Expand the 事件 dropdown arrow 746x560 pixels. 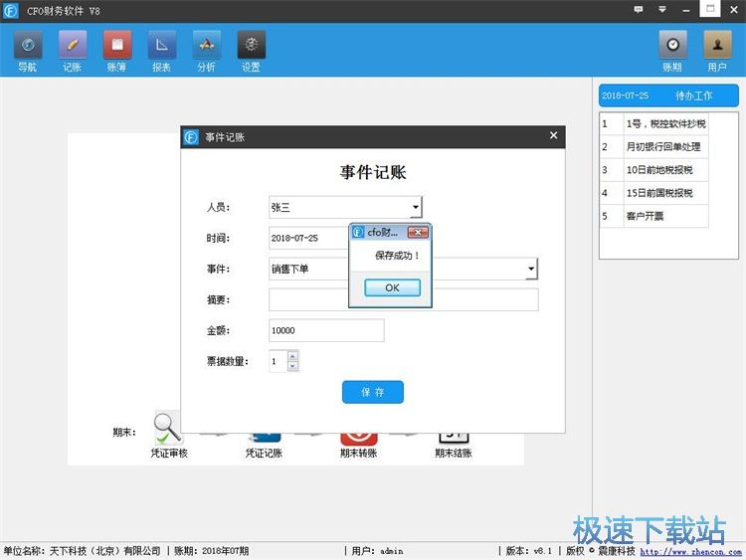pos(531,269)
